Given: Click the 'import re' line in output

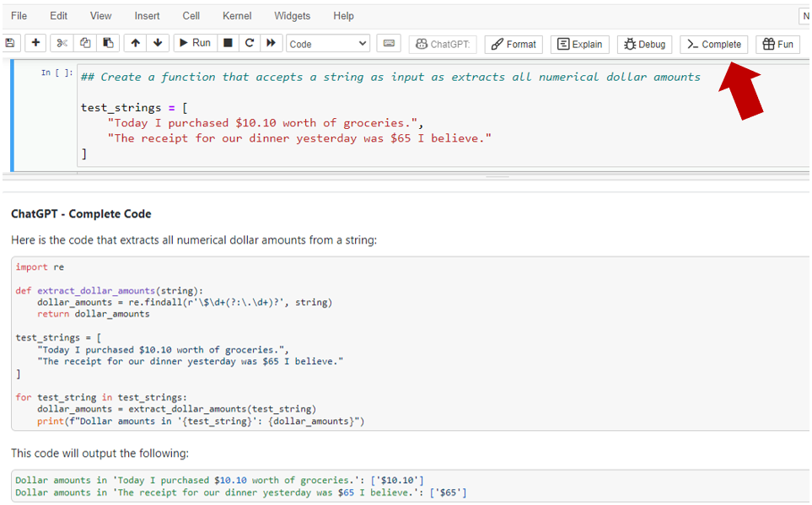Looking at the screenshot, I should point(40,267).
